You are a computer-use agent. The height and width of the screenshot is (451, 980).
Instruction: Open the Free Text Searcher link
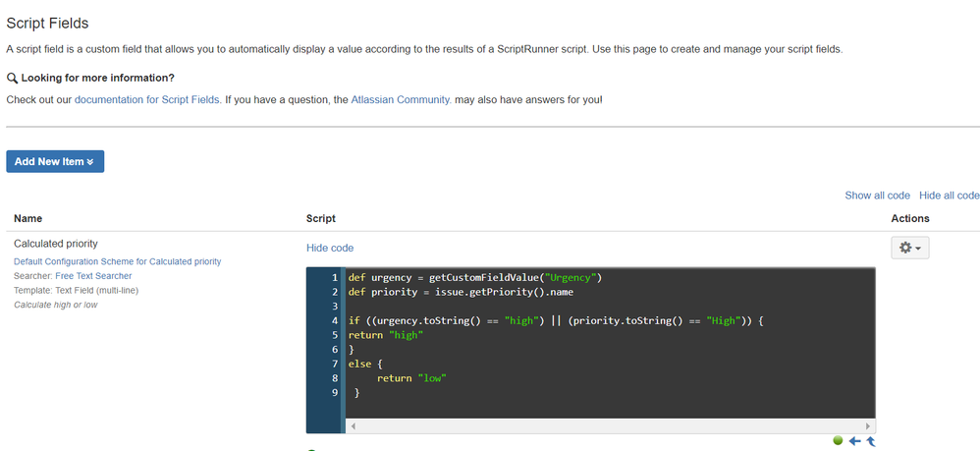pos(93,276)
